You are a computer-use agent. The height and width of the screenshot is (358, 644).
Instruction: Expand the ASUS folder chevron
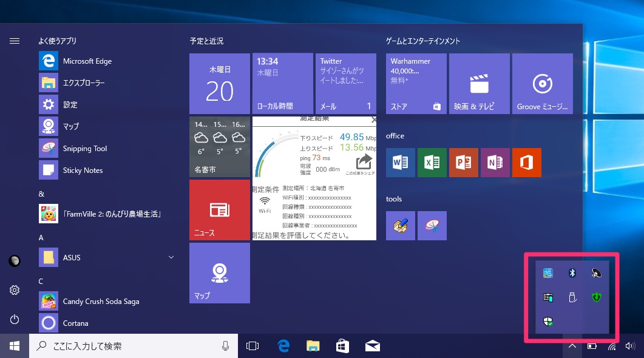point(171,257)
